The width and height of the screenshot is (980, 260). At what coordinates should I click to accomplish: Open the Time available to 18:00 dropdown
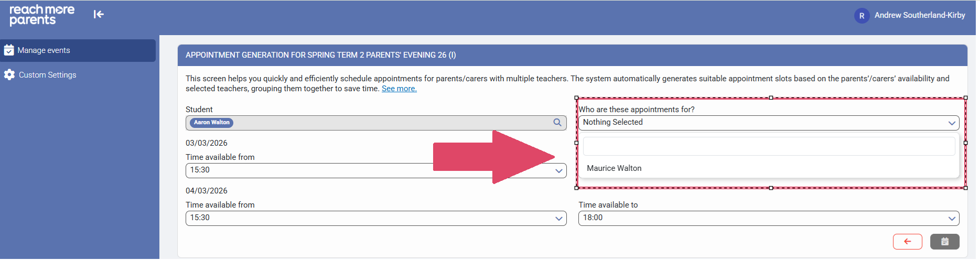768,218
